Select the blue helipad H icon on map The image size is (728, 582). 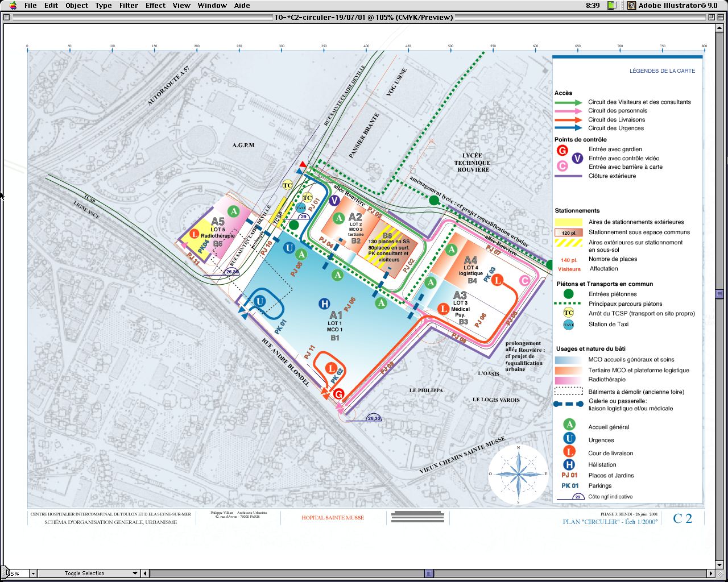(x=324, y=304)
